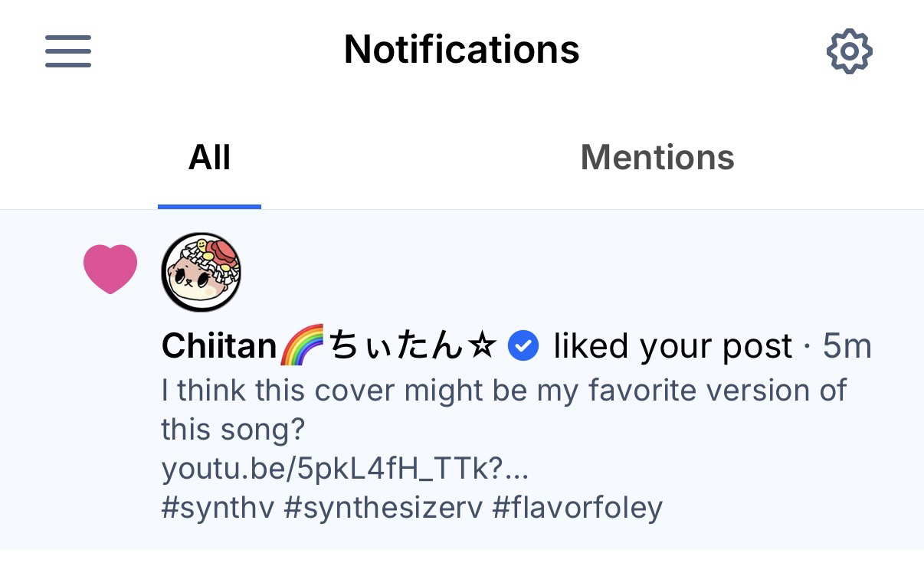Open notification settings gear icon
The width and height of the screenshot is (924, 566).
(849, 51)
